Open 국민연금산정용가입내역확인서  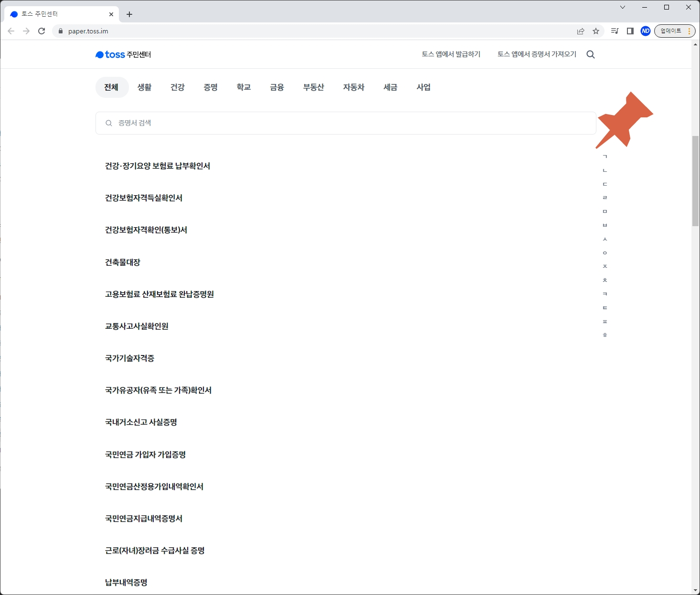pos(154,487)
